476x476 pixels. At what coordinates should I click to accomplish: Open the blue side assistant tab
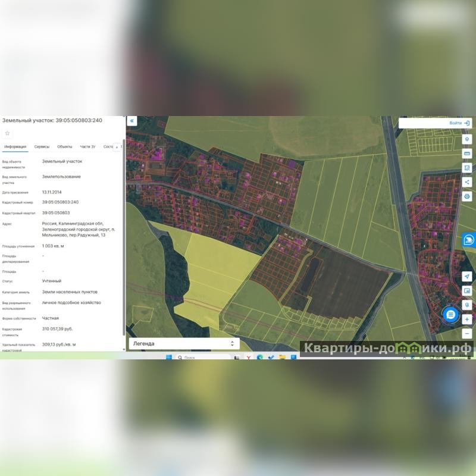[469, 240]
